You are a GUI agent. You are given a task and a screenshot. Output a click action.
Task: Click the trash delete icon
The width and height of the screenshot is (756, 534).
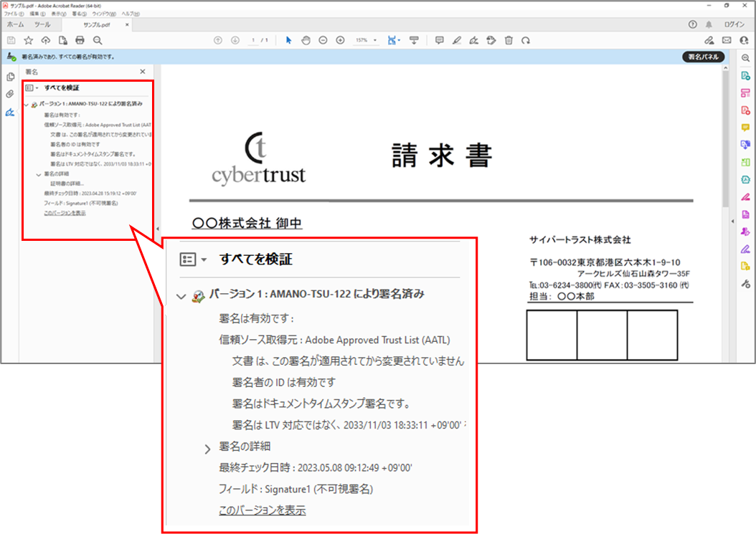tap(509, 40)
